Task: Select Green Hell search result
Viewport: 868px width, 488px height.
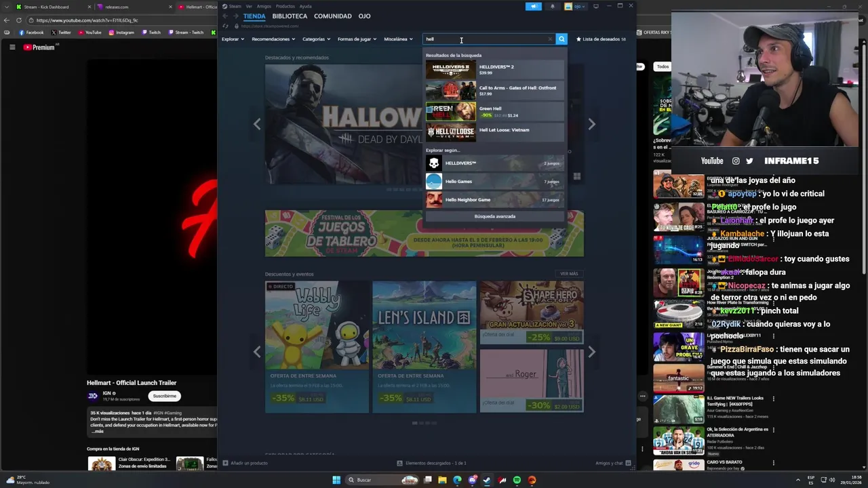Action: click(494, 112)
